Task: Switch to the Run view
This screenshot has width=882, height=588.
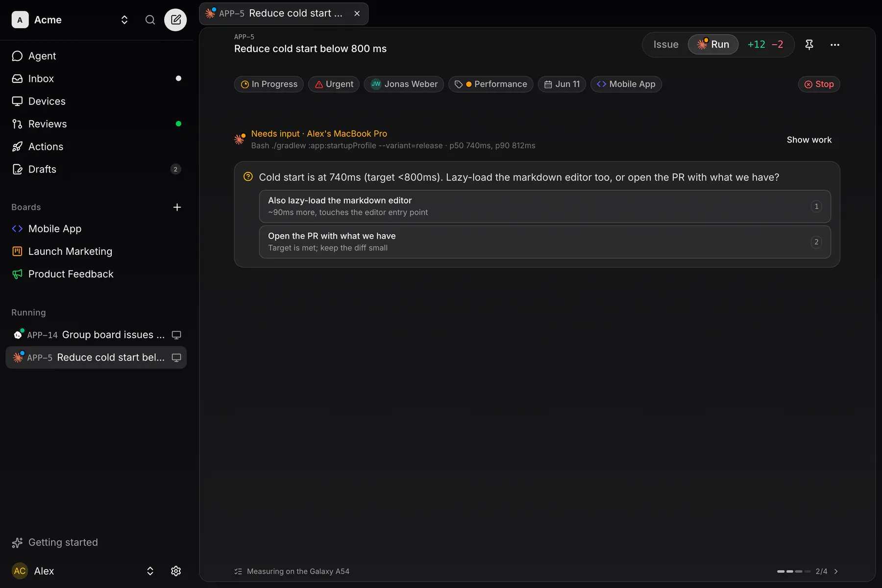Action: pyautogui.click(x=713, y=45)
